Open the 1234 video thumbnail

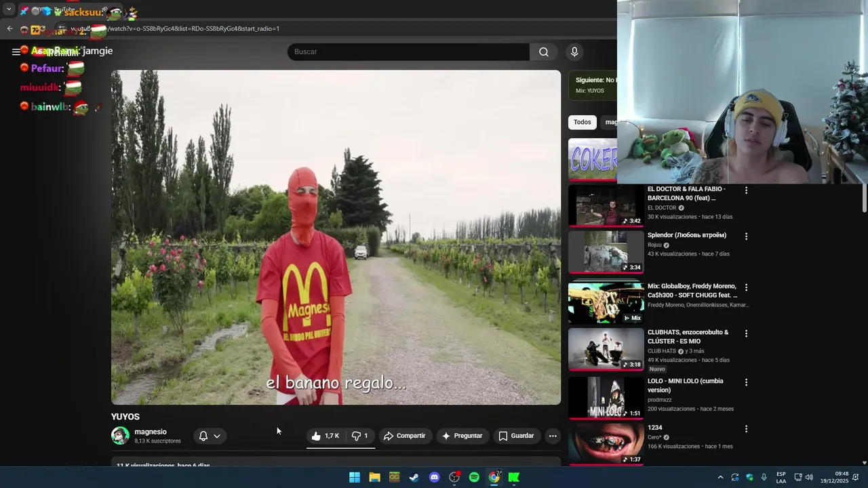click(606, 444)
